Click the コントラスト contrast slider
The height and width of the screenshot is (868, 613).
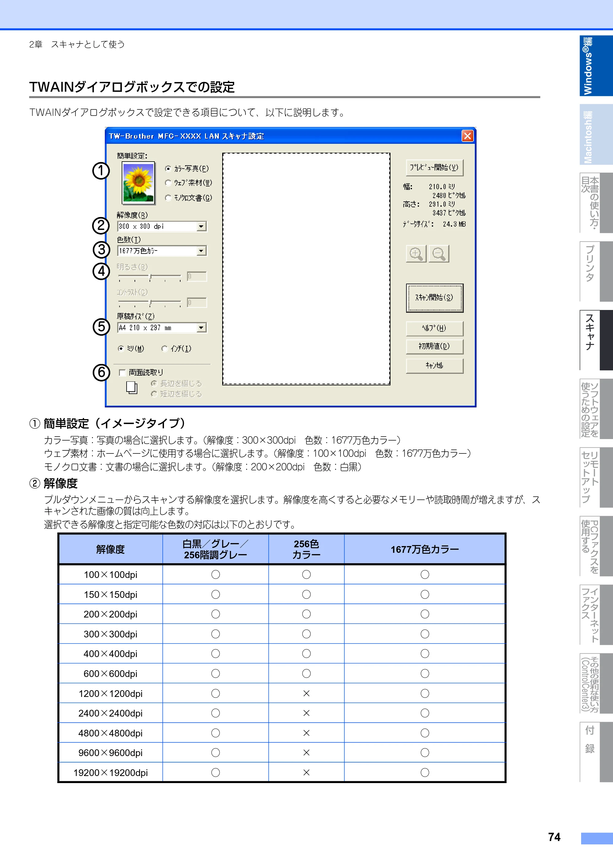(x=150, y=303)
